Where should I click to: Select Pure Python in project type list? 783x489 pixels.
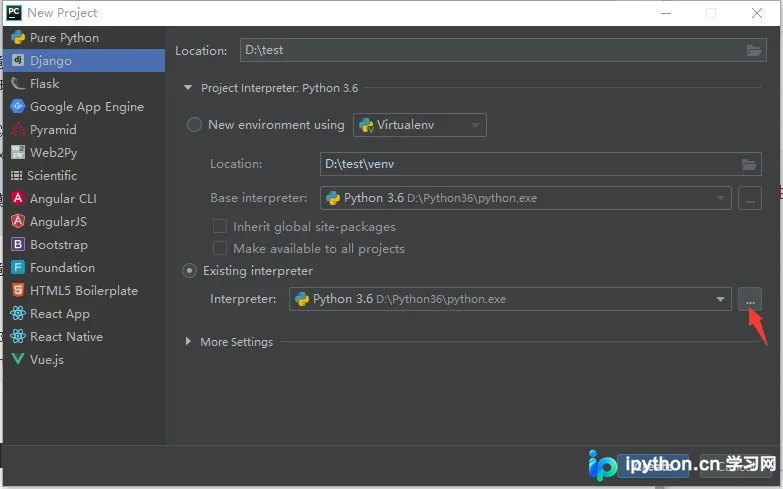tap(84, 37)
